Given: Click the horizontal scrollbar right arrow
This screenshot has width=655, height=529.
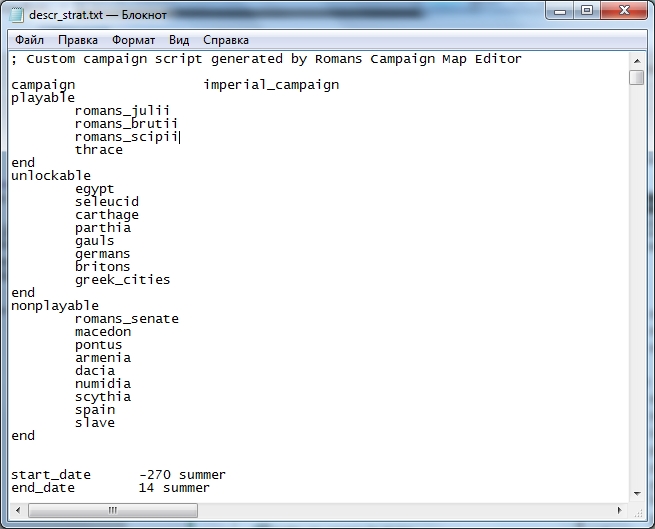Looking at the screenshot, I should point(619,510).
